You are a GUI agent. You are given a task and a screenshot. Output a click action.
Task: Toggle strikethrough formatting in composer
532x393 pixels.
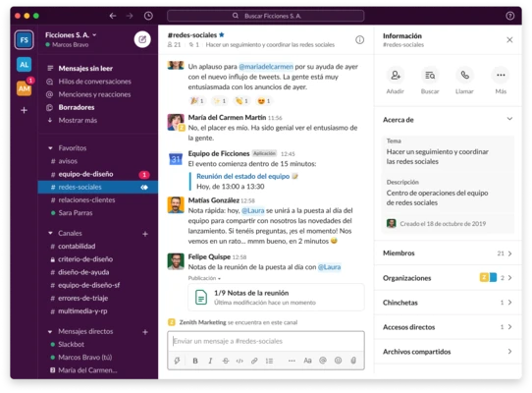click(226, 361)
